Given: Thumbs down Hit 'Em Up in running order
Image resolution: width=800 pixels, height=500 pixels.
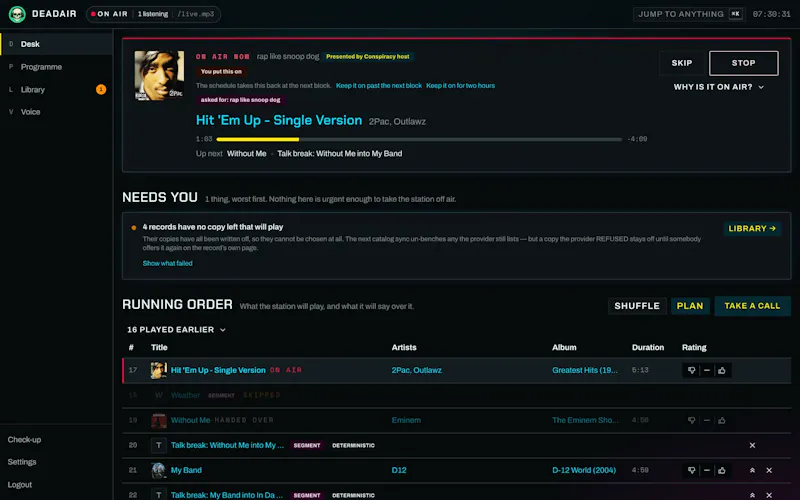Looking at the screenshot, I should click(691, 370).
